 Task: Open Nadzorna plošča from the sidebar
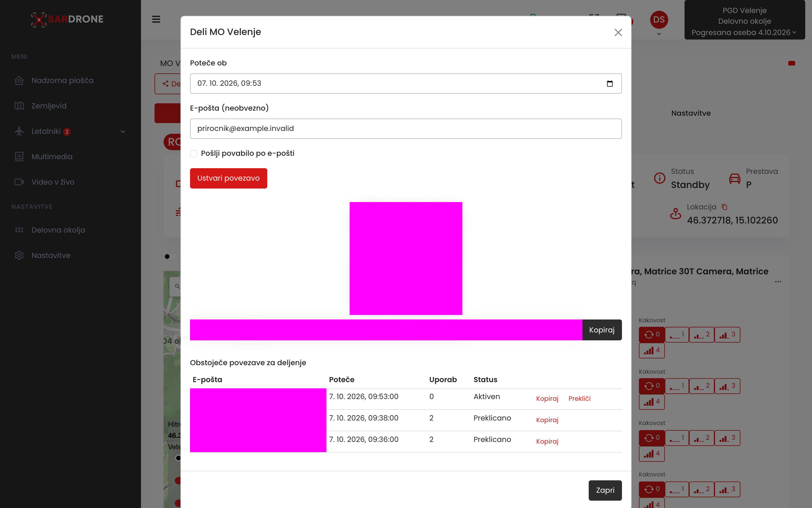[x=62, y=80]
